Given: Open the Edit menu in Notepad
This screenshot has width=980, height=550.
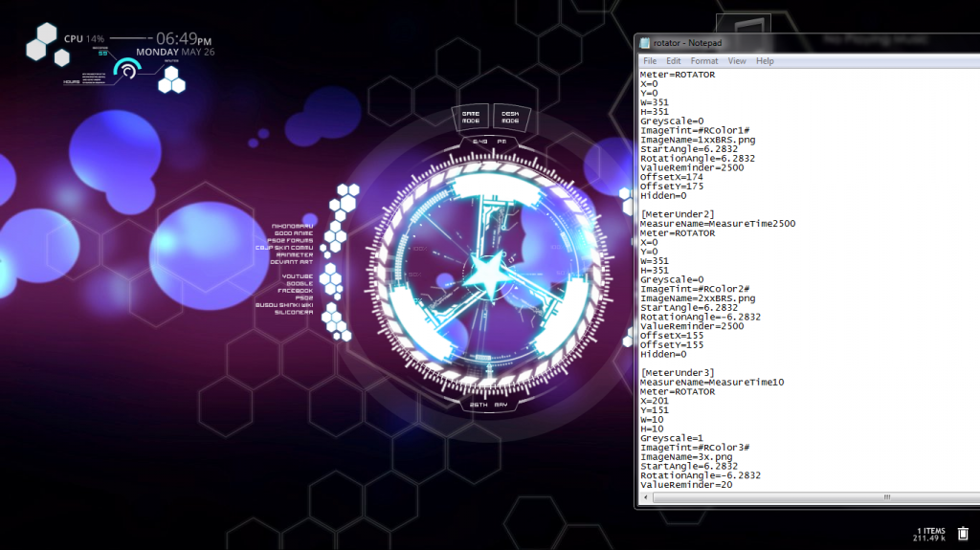Looking at the screenshot, I should pos(673,60).
